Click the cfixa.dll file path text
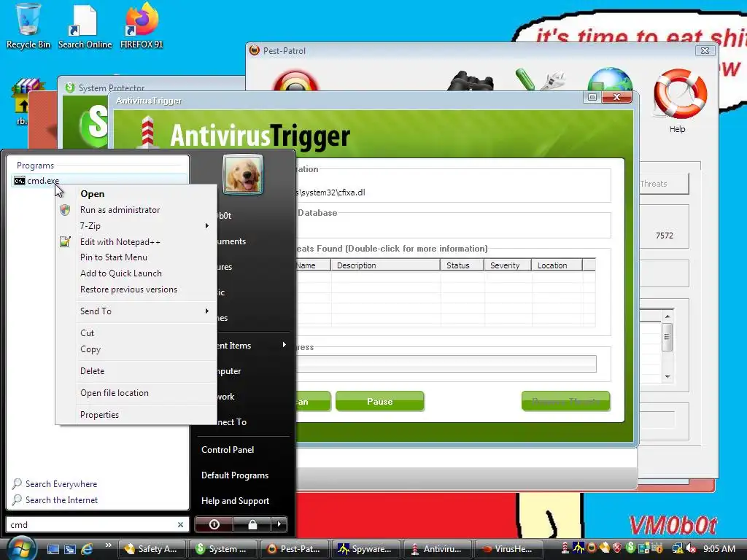The image size is (747, 560). [x=330, y=192]
